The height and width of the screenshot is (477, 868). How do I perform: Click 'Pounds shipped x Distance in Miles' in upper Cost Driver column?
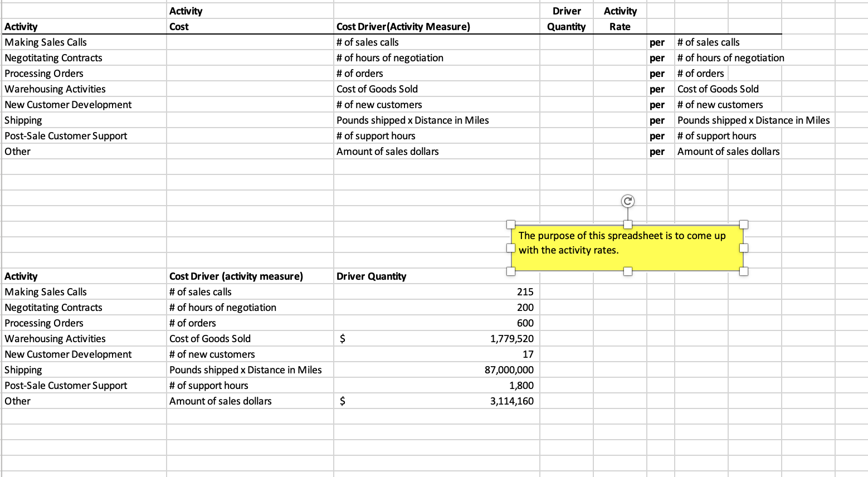413,120
